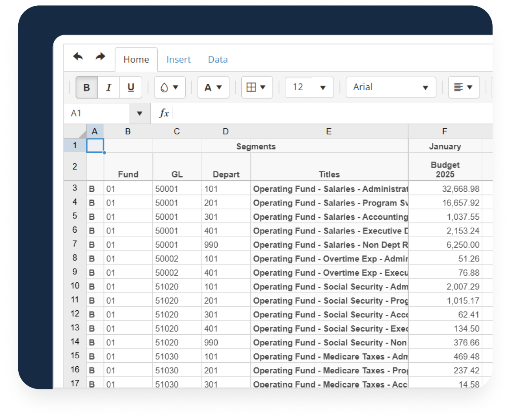Viewport: 511px width, 420px height.
Task: Click cell with value 2,007.29
Action: (x=445, y=286)
